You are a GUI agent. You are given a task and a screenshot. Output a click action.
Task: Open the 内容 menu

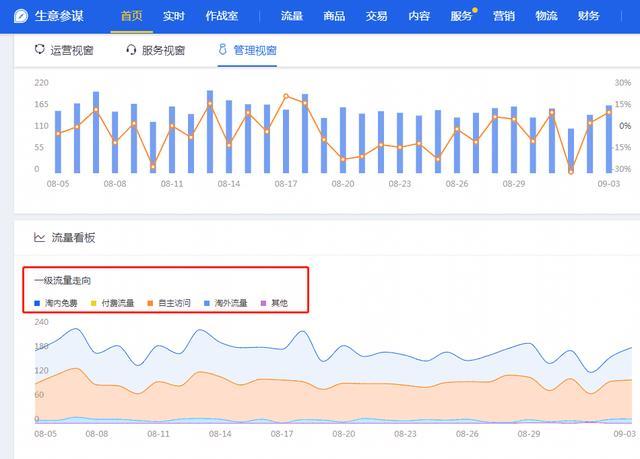[x=419, y=16]
